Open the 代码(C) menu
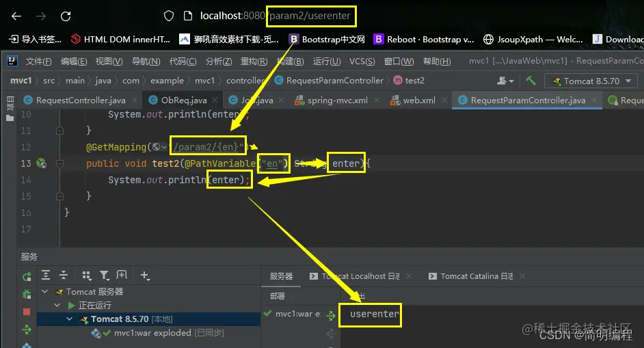 (183, 62)
